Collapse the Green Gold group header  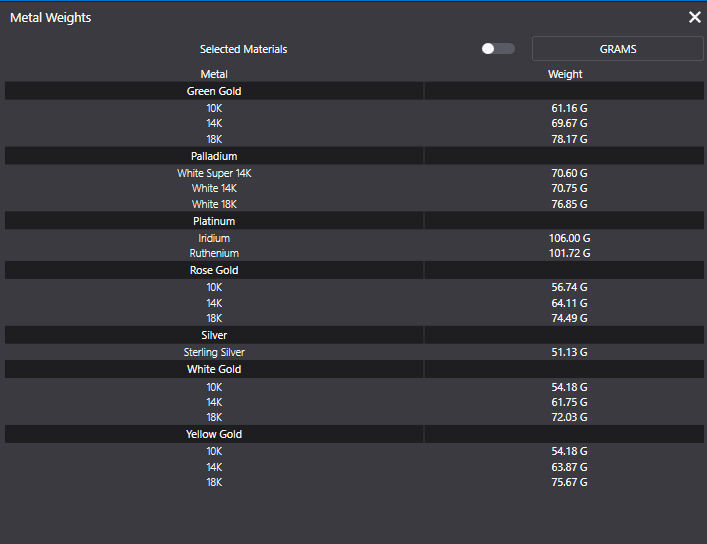point(214,91)
